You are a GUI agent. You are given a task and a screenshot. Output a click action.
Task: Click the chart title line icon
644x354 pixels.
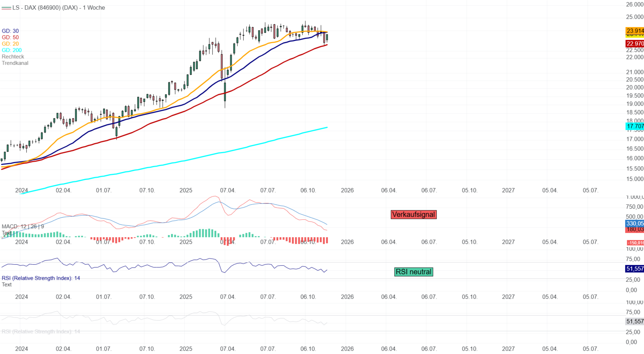coord(6,8)
